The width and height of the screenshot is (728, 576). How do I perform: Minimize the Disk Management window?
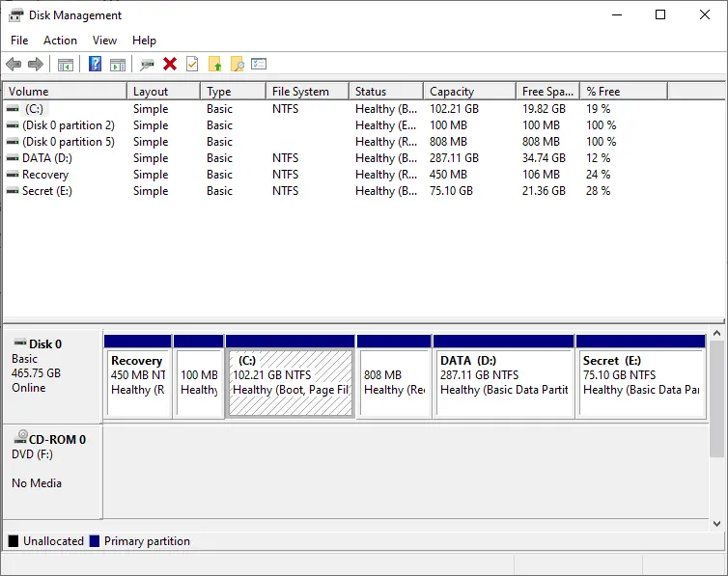click(x=617, y=14)
